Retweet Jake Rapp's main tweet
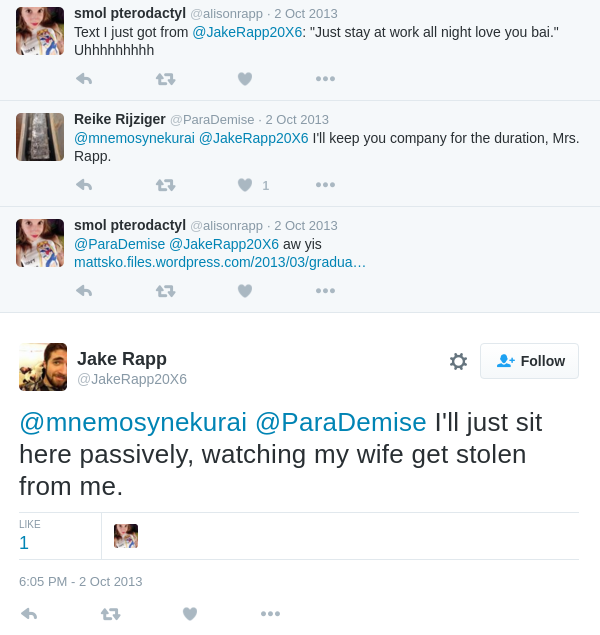This screenshot has height=635, width=600. coord(111,614)
